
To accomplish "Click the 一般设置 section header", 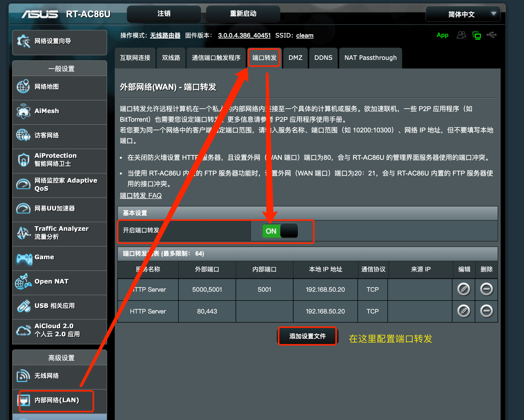I will [x=60, y=68].
